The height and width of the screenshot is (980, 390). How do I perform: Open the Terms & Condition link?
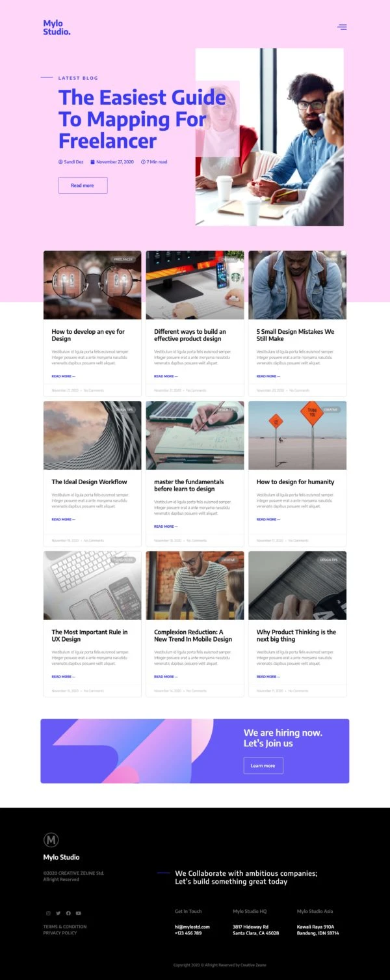coord(65,927)
